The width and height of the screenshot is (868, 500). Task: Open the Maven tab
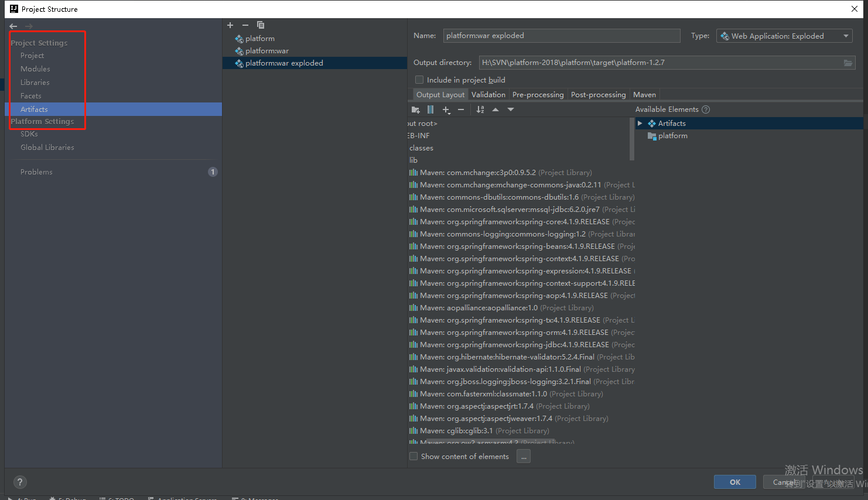644,95
